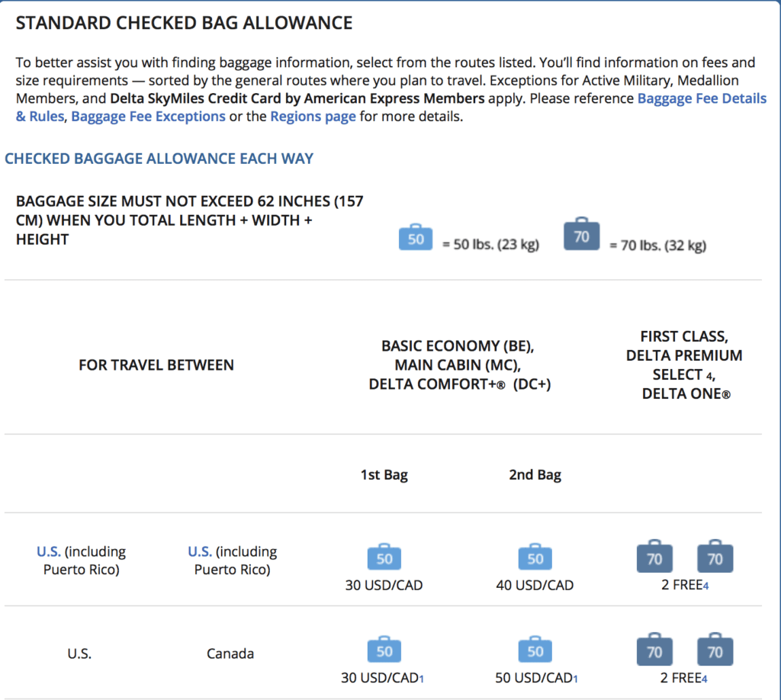The height and width of the screenshot is (700, 781).
Task: Click the 50 bag icon above 30 USD/CAD in the Puerto Rico row
Action: (384, 557)
